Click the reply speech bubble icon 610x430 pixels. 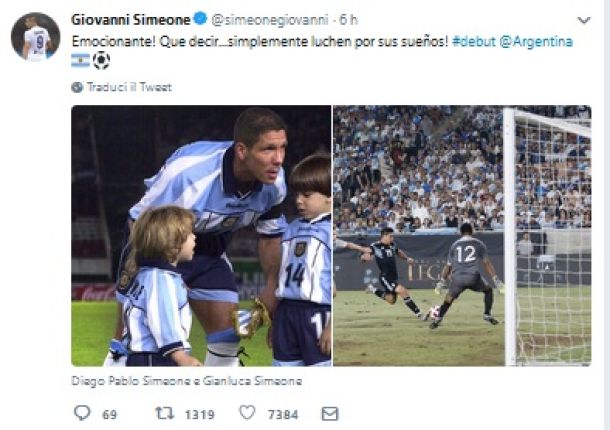(82, 413)
